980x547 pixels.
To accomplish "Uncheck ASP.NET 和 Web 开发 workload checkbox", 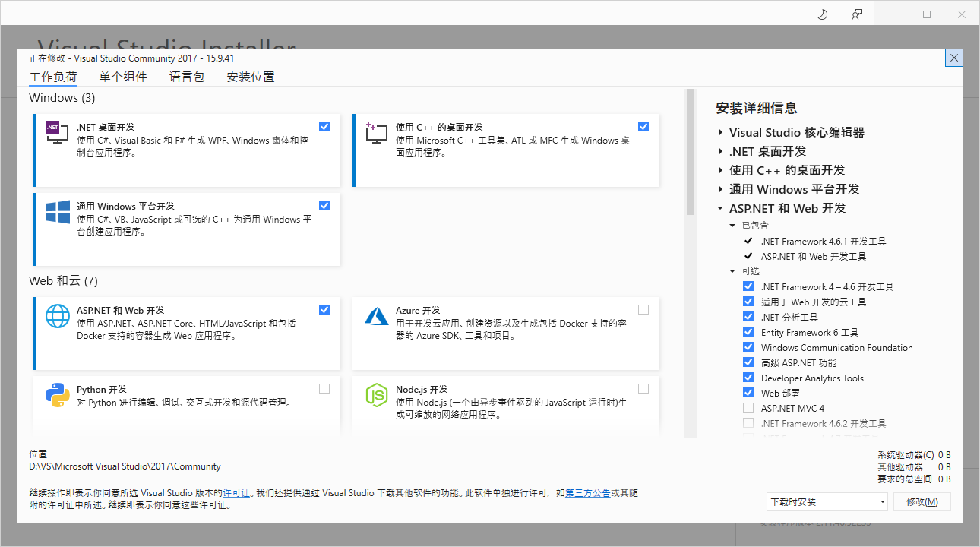I will [324, 310].
